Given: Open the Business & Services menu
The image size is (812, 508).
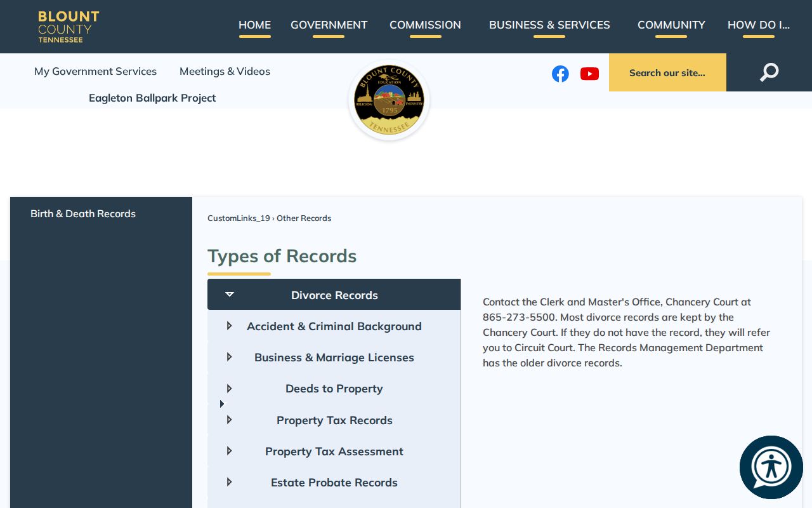Looking at the screenshot, I should click(x=549, y=25).
